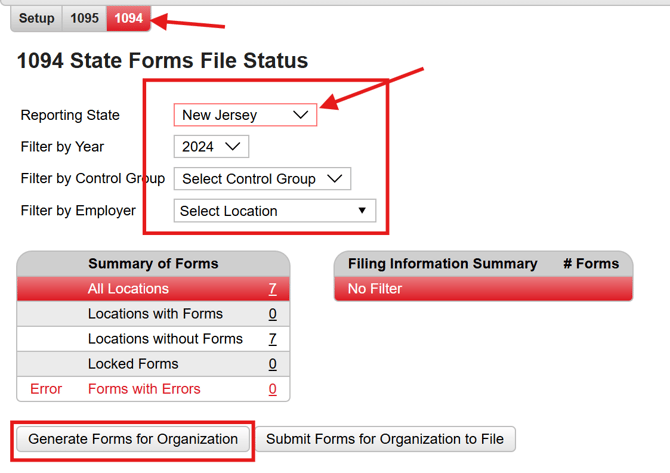Switch to the Setup tab

pos(37,18)
